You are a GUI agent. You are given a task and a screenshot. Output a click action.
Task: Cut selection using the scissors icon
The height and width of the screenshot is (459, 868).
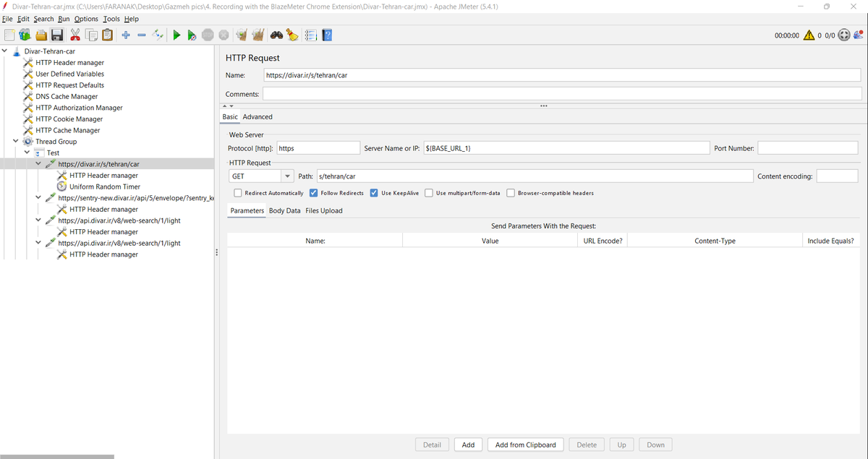click(x=75, y=35)
